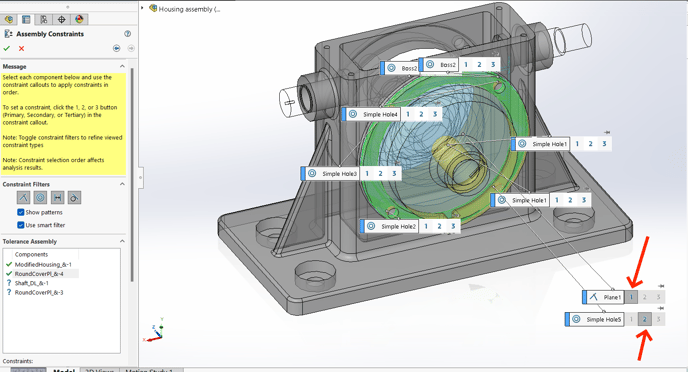This screenshot has width=688, height=372.
Task: Collapse the Message section
Action: pyautogui.click(x=122, y=66)
